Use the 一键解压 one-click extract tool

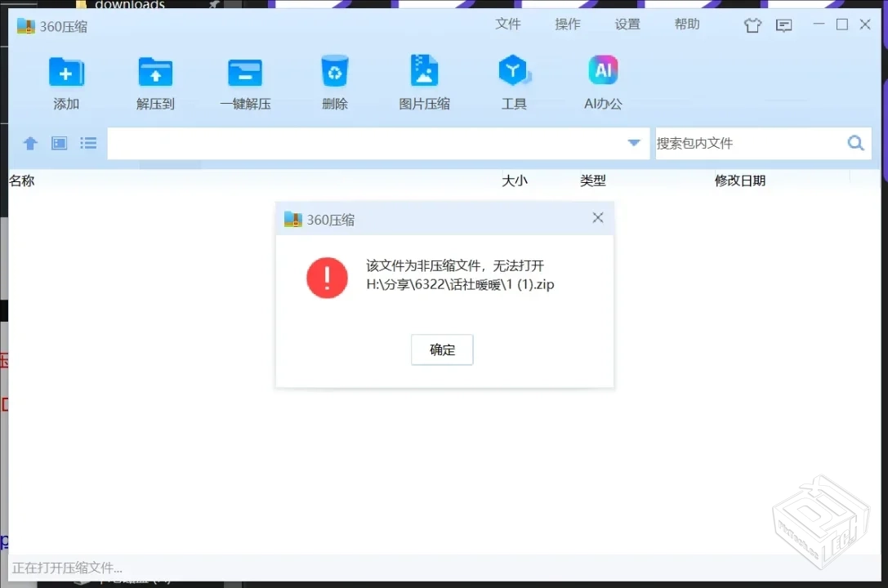(245, 79)
